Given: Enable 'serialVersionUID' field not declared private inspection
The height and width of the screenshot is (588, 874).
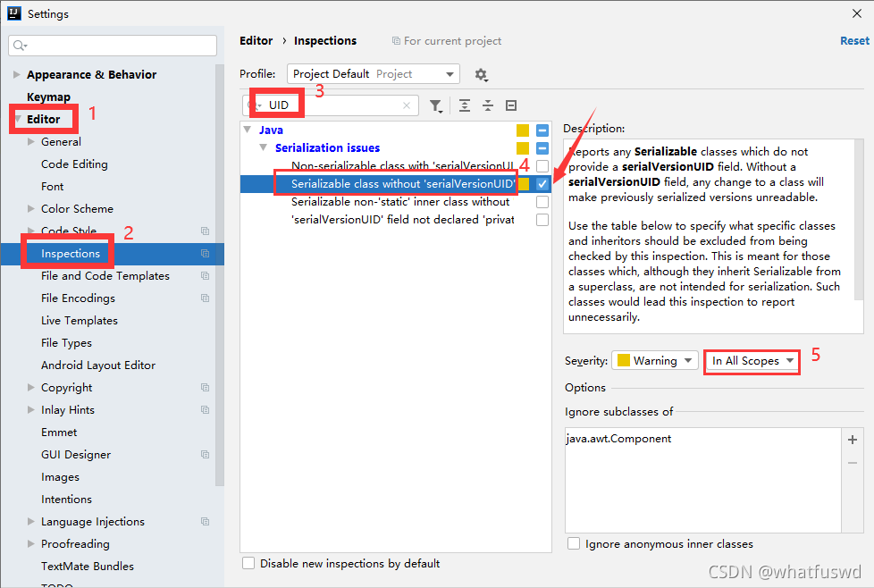Looking at the screenshot, I should [x=542, y=220].
